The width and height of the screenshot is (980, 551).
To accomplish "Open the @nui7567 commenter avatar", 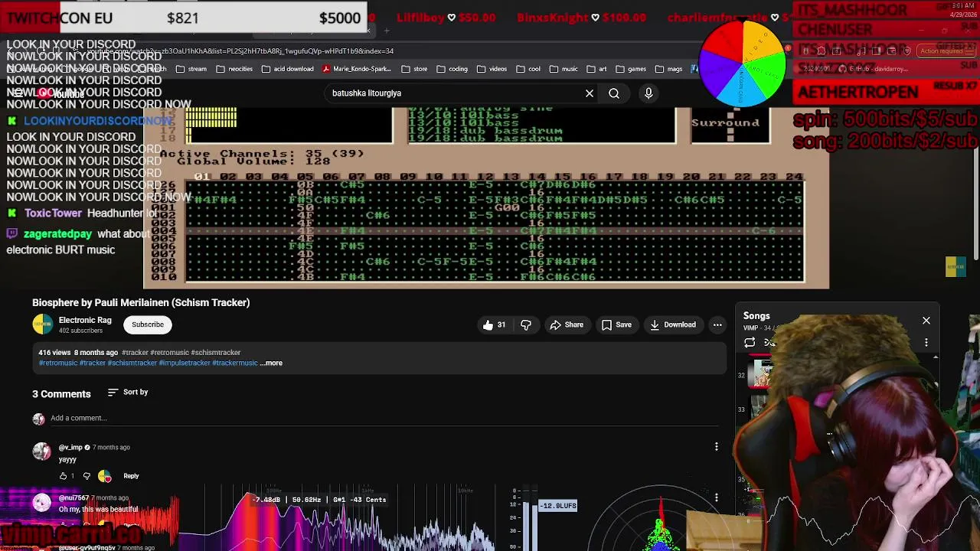I will tap(41, 502).
